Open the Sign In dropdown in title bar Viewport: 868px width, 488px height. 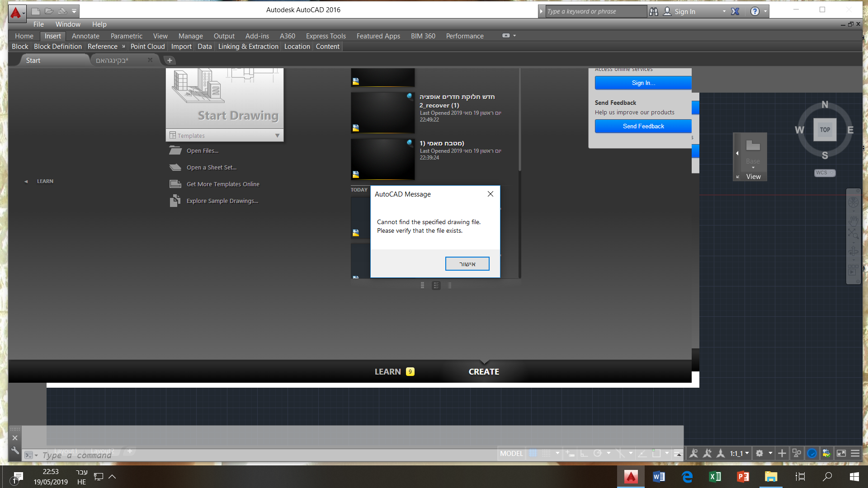[724, 12]
